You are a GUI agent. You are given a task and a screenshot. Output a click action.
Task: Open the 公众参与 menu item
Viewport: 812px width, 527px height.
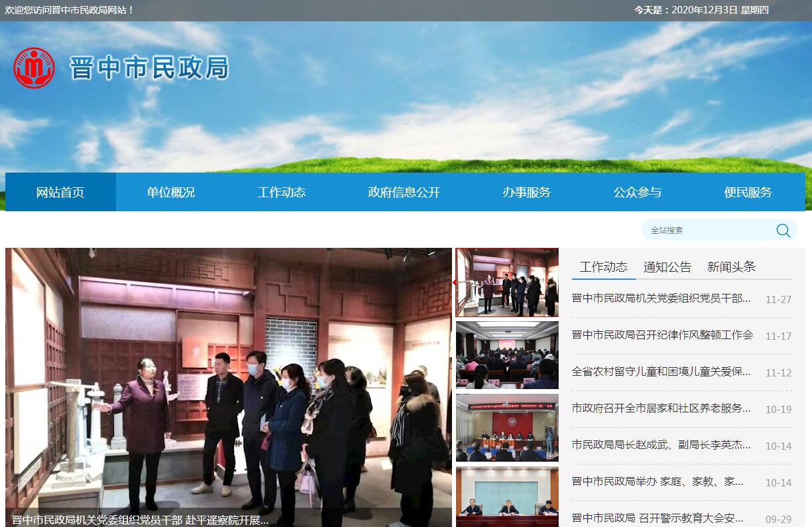(637, 193)
